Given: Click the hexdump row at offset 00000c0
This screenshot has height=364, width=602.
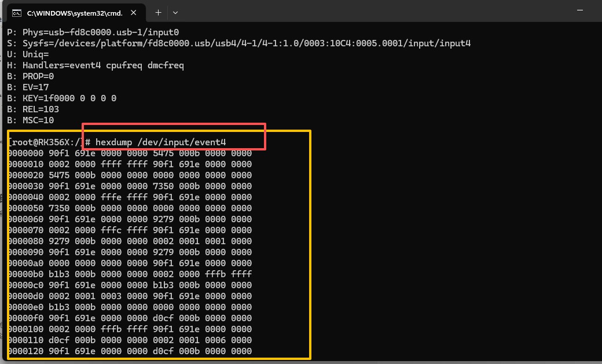Looking at the screenshot, I should [x=130, y=285].
